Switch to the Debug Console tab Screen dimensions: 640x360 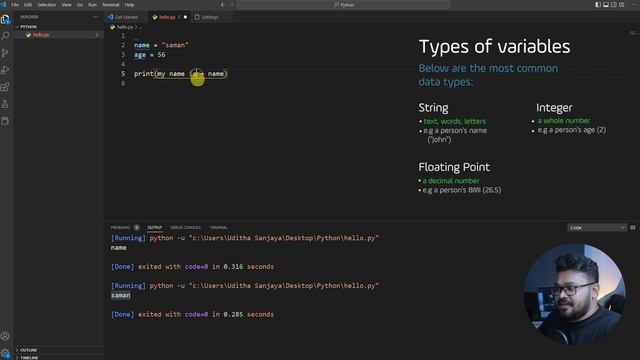point(185,227)
